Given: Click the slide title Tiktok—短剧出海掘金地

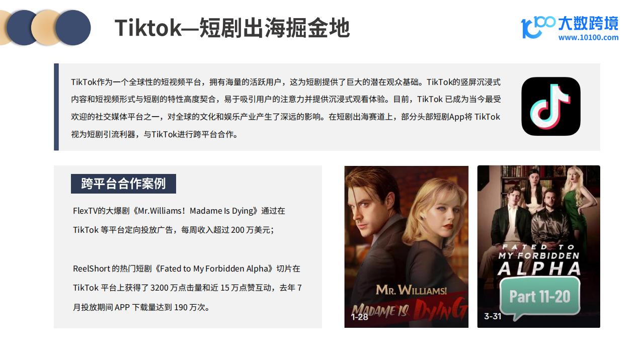Looking at the screenshot, I should coord(232,28).
